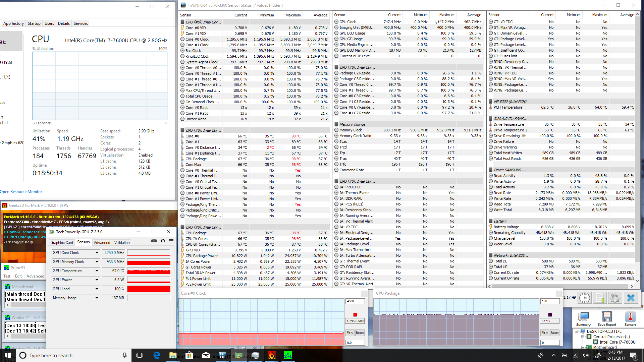
Task: Open GPU Load sensor dropdown
Action: click(x=97, y=289)
